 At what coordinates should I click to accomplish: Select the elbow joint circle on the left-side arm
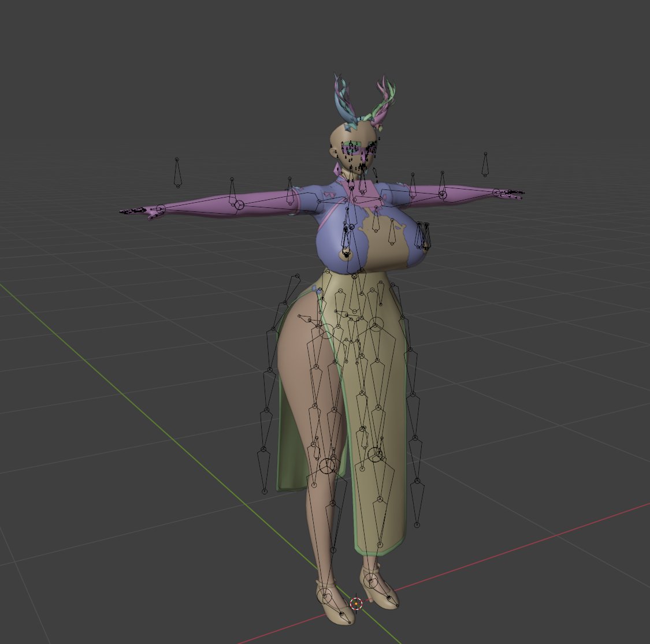239,204
